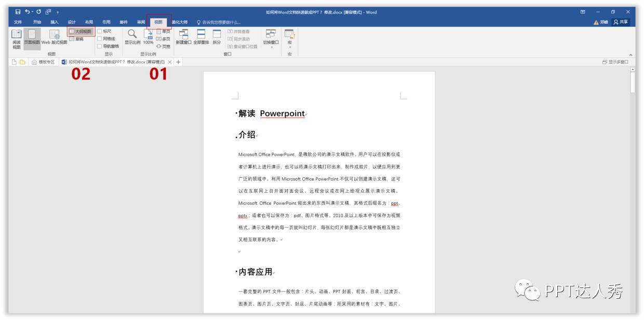Click the Tell Me search box

coord(219,22)
